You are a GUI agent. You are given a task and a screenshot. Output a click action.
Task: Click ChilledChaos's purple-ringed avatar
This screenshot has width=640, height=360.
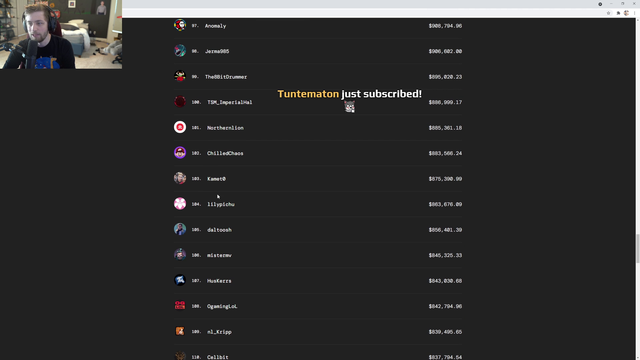pos(180,153)
